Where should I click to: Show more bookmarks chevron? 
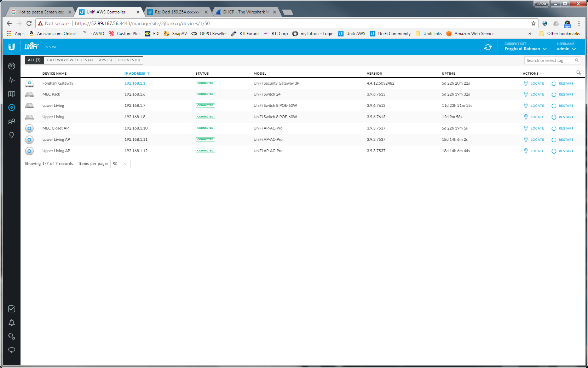(530, 34)
